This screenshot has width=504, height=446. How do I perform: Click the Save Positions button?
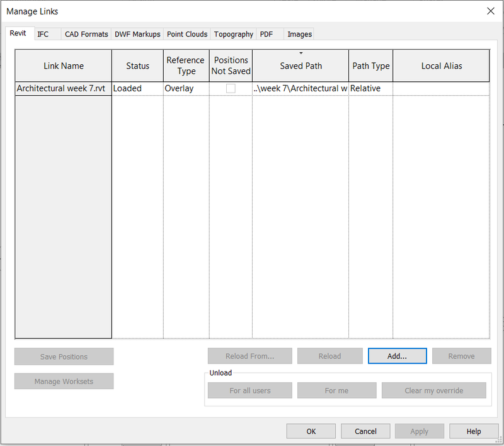(x=64, y=357)
